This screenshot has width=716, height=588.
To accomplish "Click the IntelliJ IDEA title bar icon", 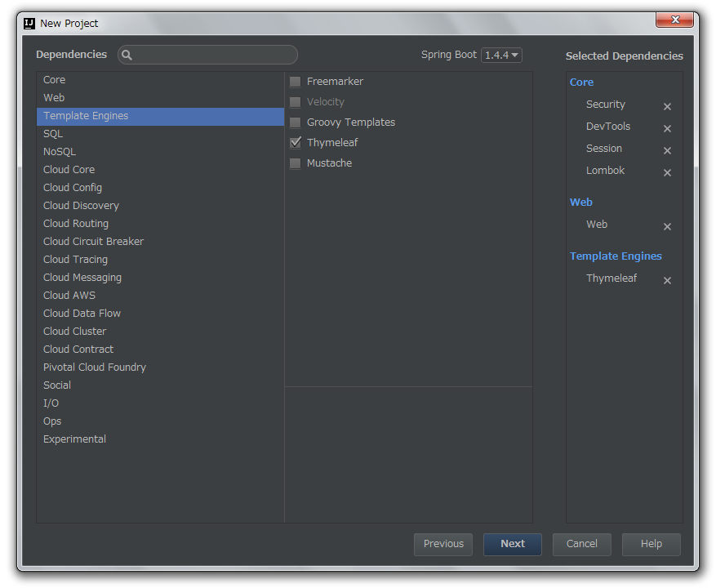I will (29, 24).
